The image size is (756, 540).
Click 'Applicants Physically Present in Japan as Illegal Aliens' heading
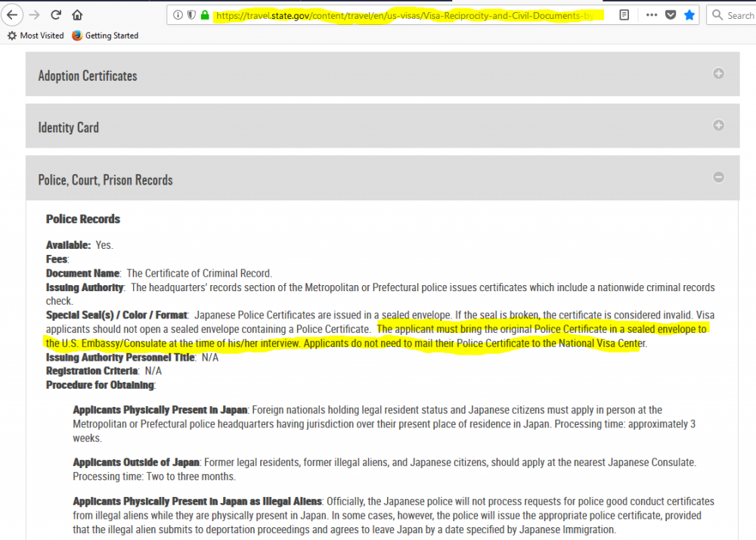[x=197, y=501]
